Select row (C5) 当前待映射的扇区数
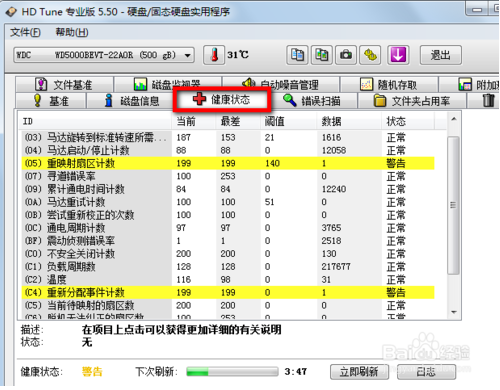 [x=228, y=305]
